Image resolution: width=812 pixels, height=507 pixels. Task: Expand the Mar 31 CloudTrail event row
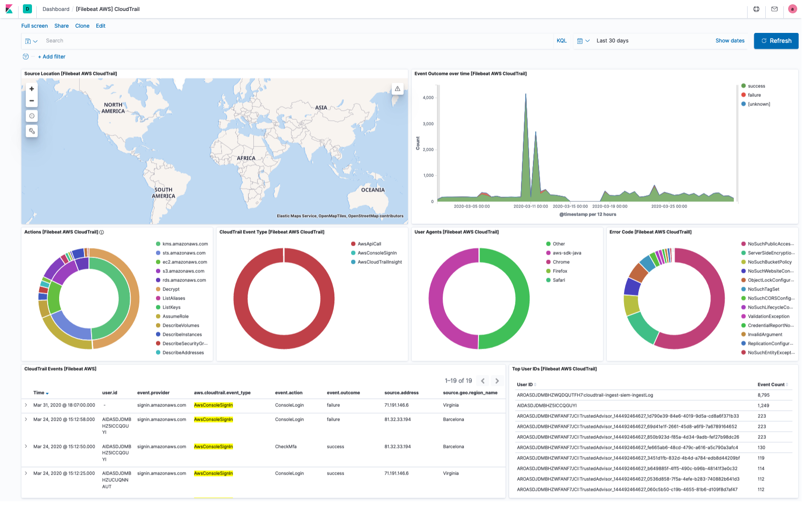(25, 405)
